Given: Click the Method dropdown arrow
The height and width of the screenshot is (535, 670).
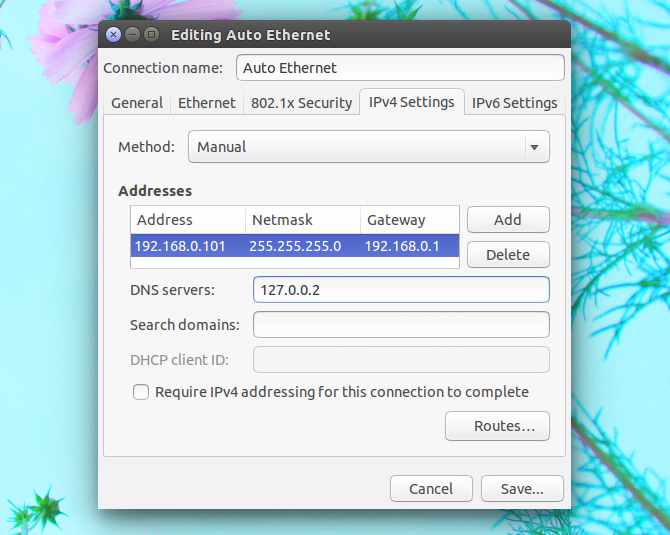Looking at the screenshot, I should (534, 147).
